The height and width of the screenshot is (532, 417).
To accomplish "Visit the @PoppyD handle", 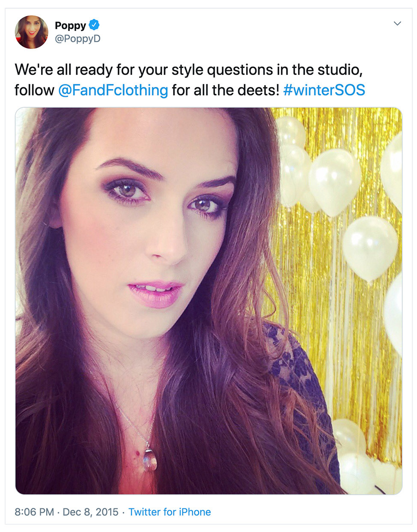I will [x=77, y=39].
